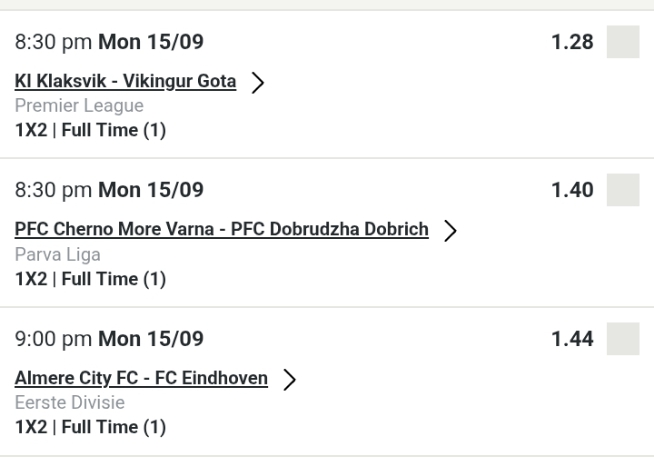Expand the PFC Cherno More Varna chevron
The image size is (654, 473).
click(450, 231)
